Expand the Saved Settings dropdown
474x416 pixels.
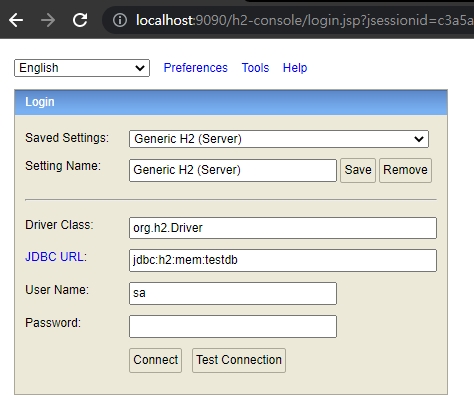tap(279, 139)
